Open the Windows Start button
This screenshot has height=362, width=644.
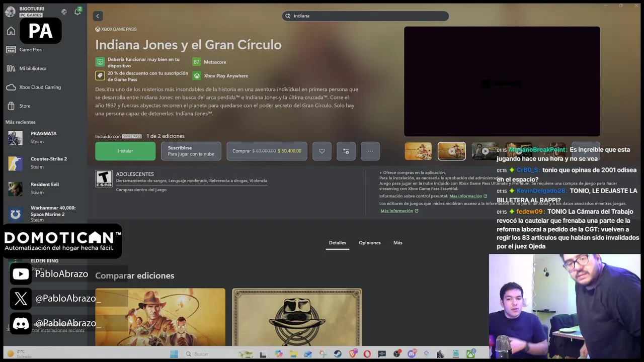pyautogui.click(x=174, y=354)
